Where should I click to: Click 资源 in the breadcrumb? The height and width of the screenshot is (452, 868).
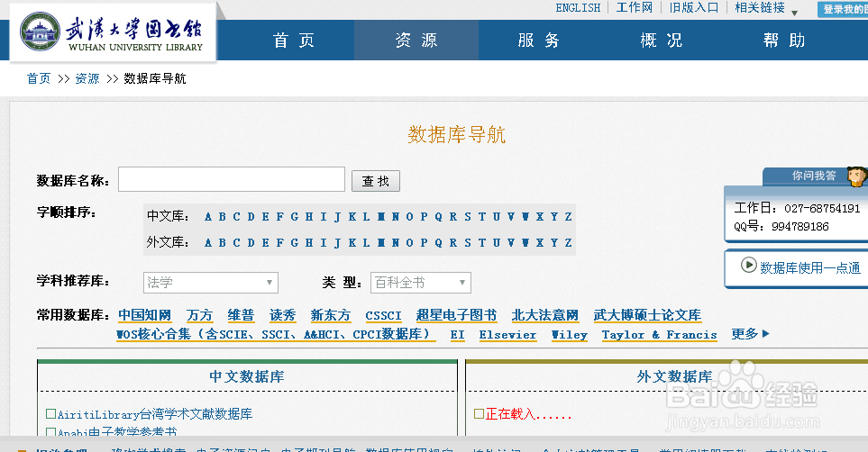(x=87, y=78)
